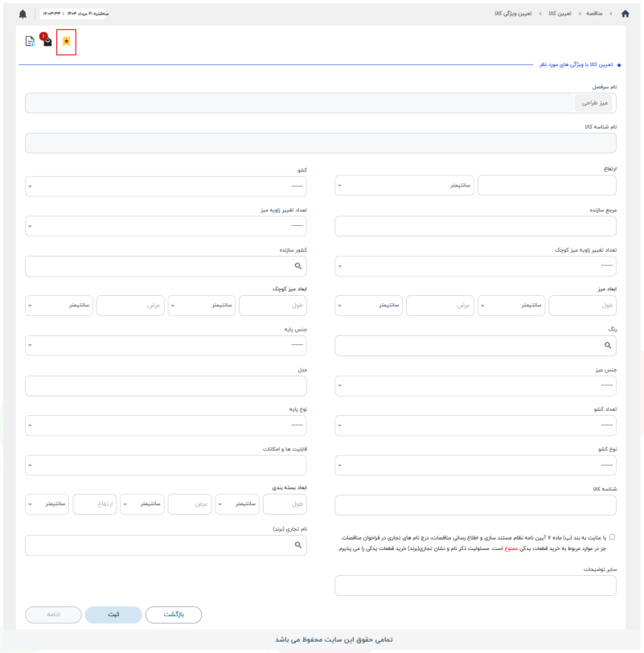Click into the سایر توضیحات text field
The image size is (644, 653).
point(475,585)
